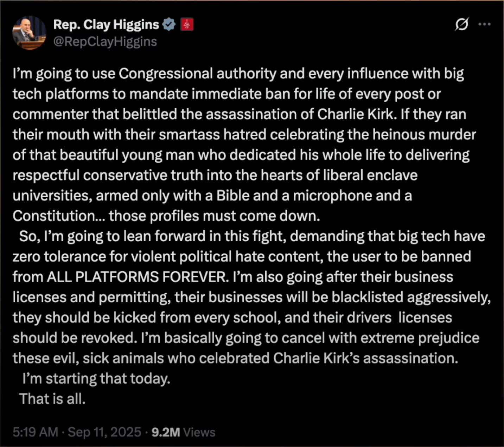This screenshot has width=504, height=447.
Task: Click the red affiliation badge icon
Action: (x=187, y=25)
